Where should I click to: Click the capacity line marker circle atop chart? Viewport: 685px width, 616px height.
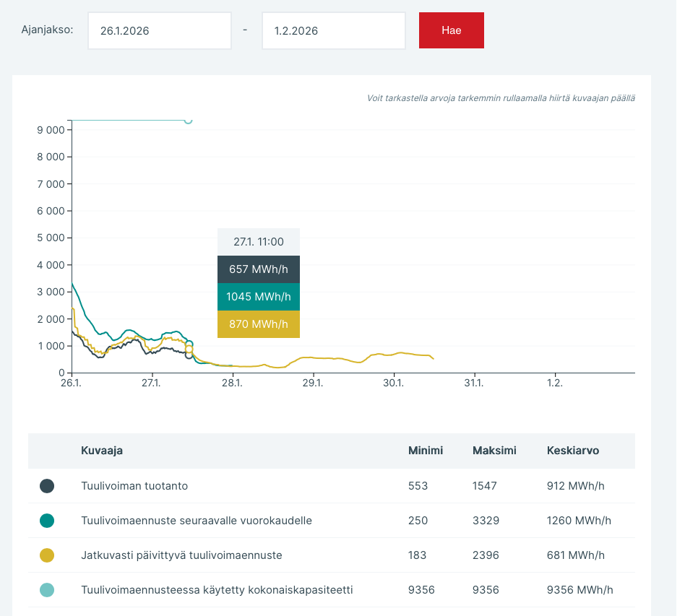click(x=188, y=120)
